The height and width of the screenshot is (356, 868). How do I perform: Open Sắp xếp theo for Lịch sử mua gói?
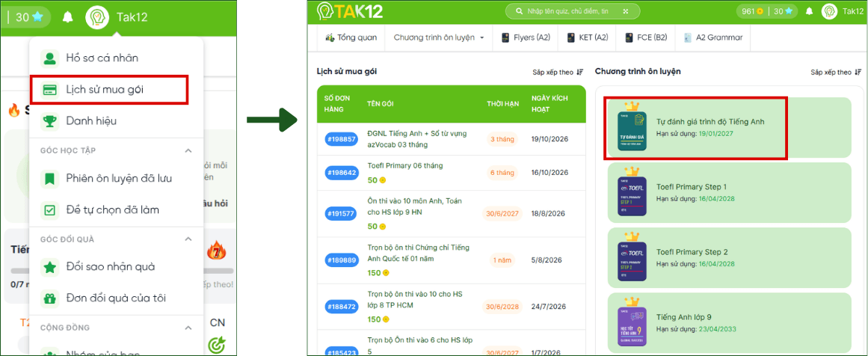coord(558,72)
